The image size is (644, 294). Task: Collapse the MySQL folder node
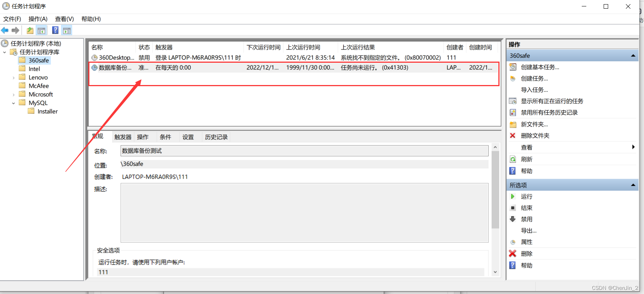[x=14, y=103]
